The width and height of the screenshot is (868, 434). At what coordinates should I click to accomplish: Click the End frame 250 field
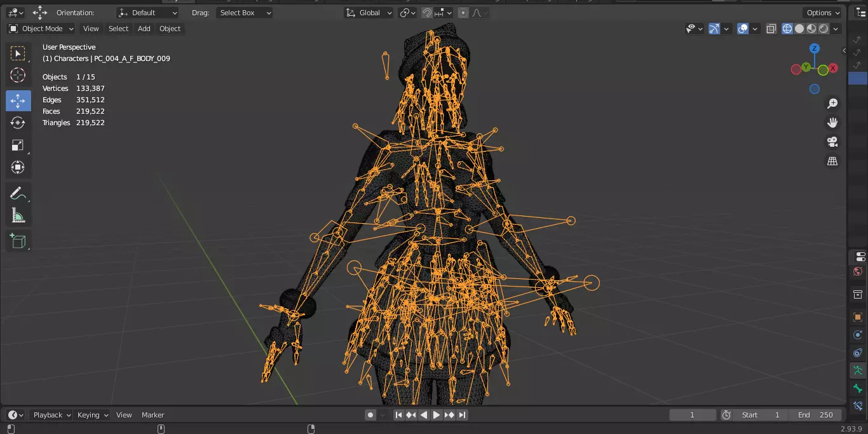tap(815, 415)
